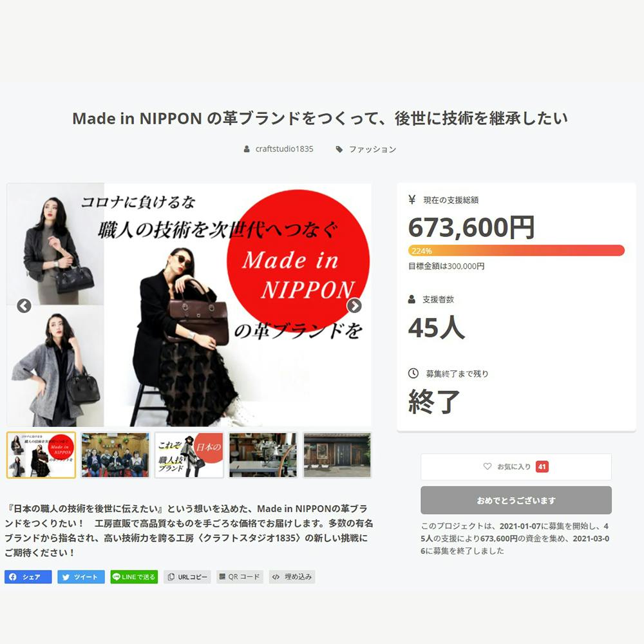
Task: Select the craftsmen group photo thumbnail
Action: pyautogui.click(x=115, y=455)
